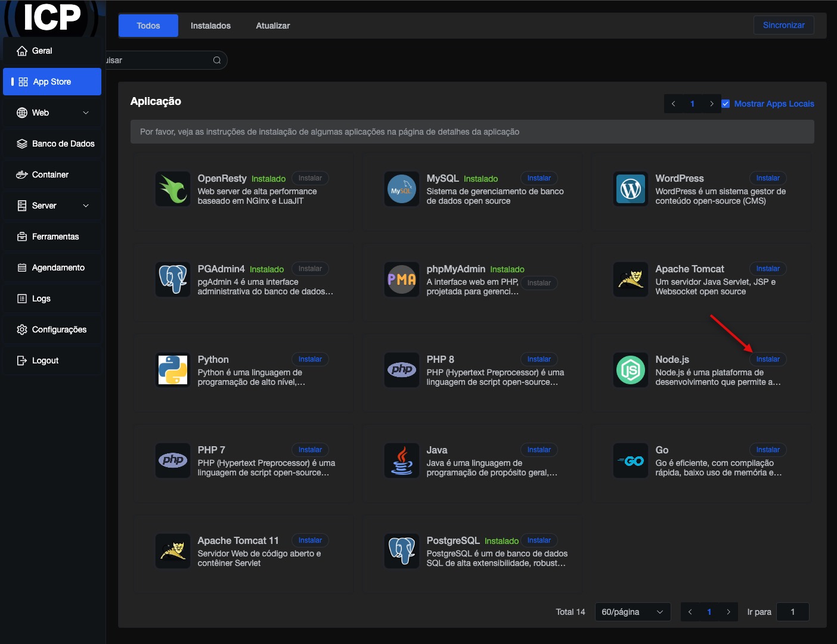This screenshot has height=644, width=837.
Task: Go to previous page at top pagination
Action: (674, 104)
